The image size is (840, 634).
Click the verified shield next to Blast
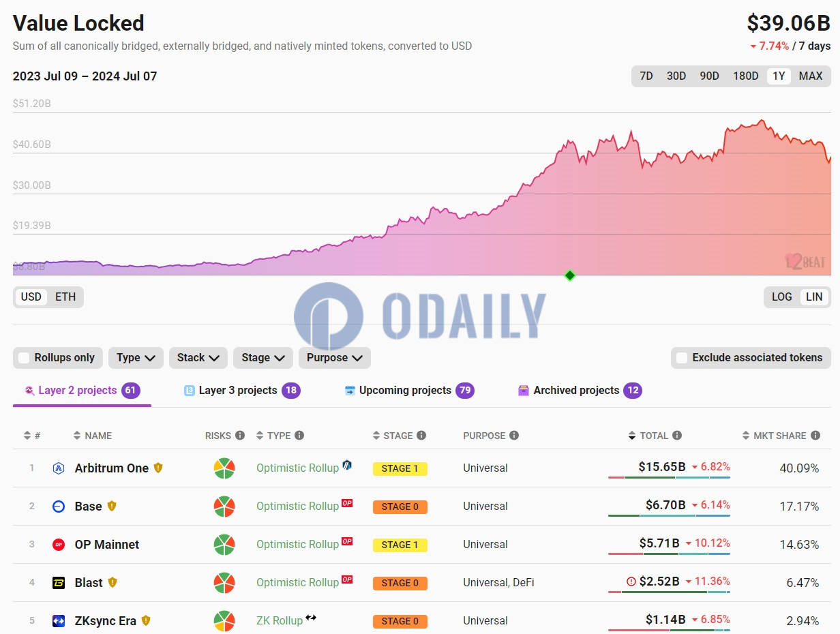pyautogui.click(x=112, y=582)
